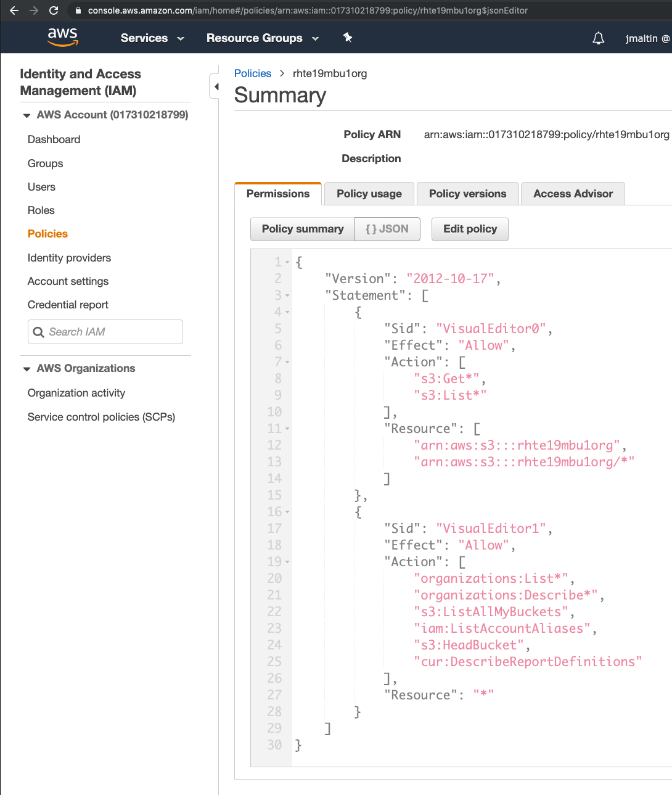Select the {} JSON view button
The height and width of the screenshot is (795, 672).
(387, 229)
